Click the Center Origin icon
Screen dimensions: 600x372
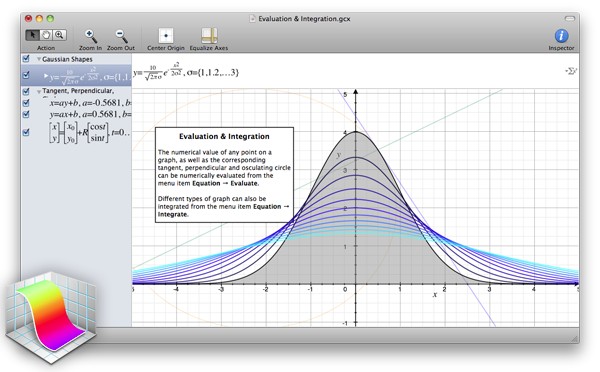[166, 36]
